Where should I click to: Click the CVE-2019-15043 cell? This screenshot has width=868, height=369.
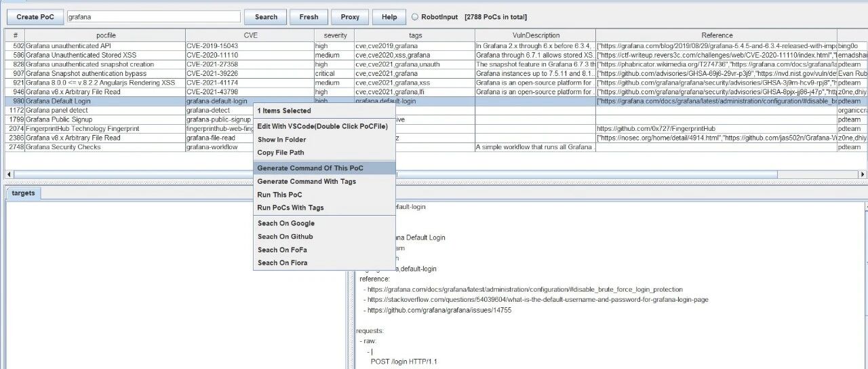pyautogui.click(x=250, y=45)
